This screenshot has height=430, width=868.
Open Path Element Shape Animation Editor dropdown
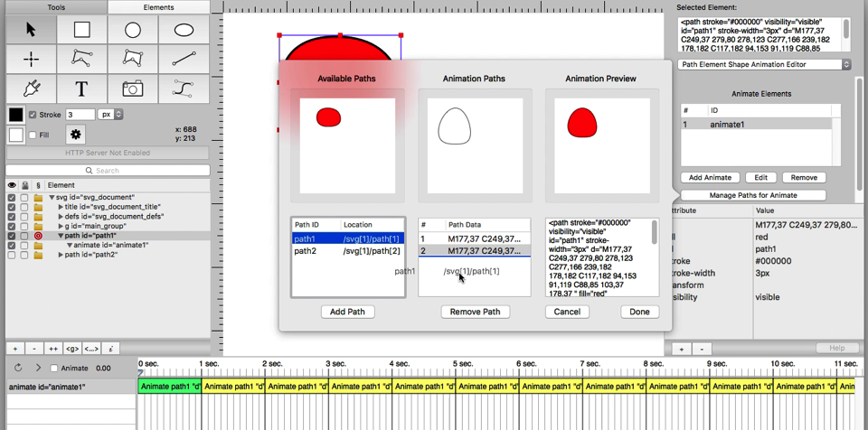pos(765,65)
